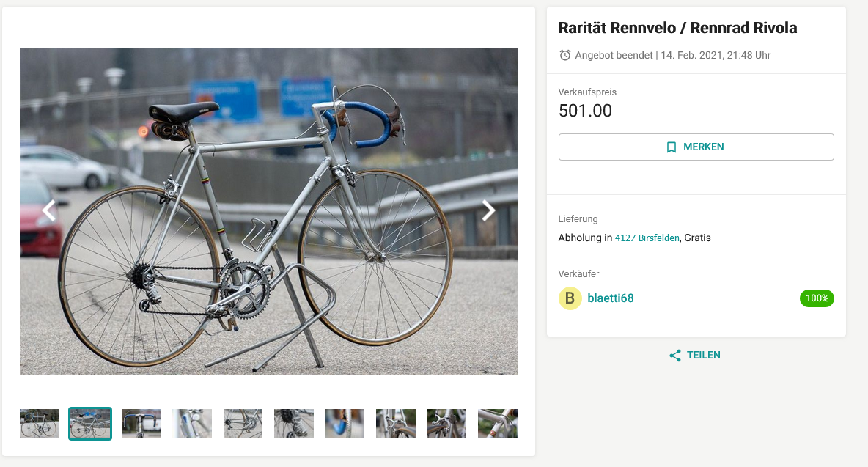The width and height of the screenshot is (868, 467).
Task: Click the main bicycle photo
Action: click(268, 211)
